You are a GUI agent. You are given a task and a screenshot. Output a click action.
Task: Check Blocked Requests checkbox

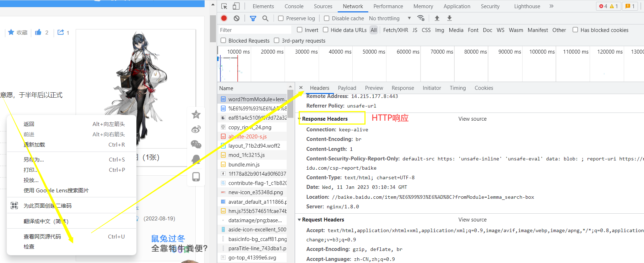click(223, 40)
